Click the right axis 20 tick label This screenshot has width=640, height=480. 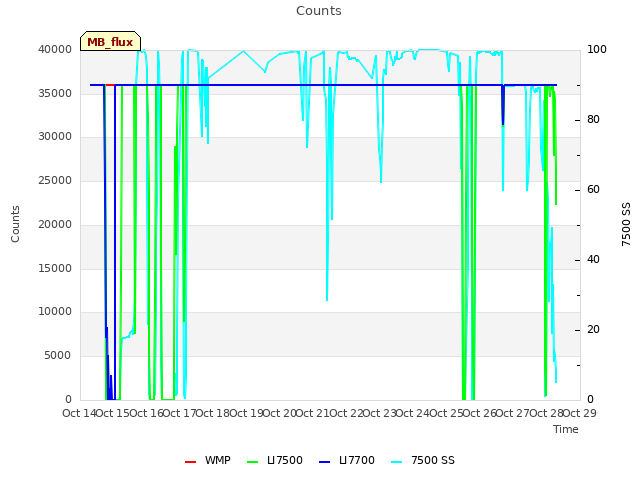click(x=593, y=330)
